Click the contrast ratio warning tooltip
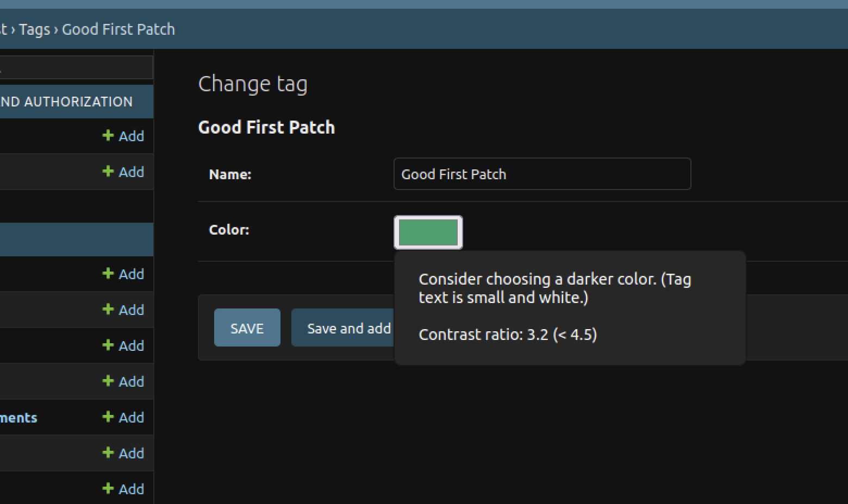 [x=570, y=307]
